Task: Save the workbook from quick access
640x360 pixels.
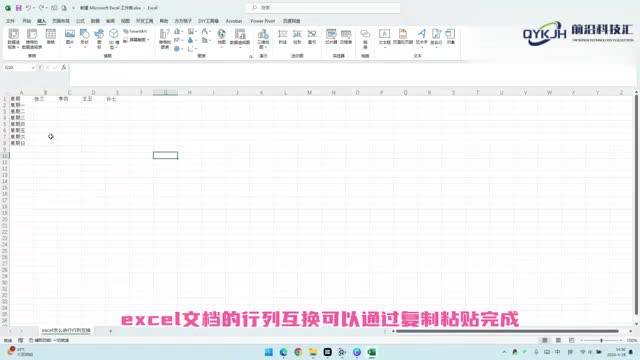Action: [x=18, y=8]
